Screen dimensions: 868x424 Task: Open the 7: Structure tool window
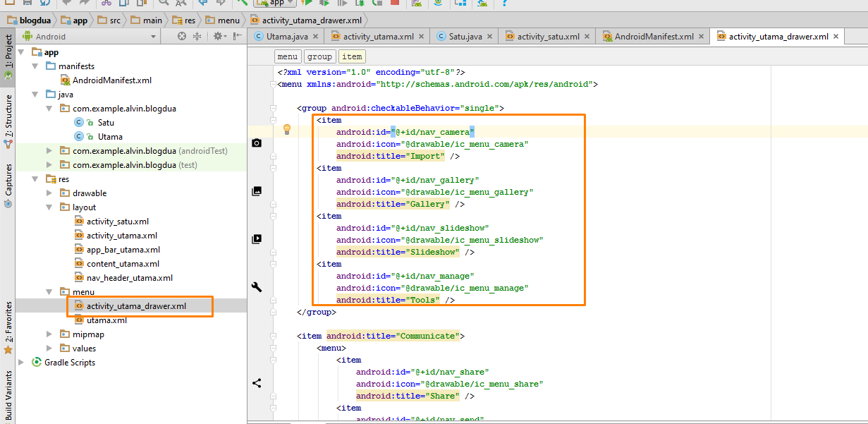8,121
